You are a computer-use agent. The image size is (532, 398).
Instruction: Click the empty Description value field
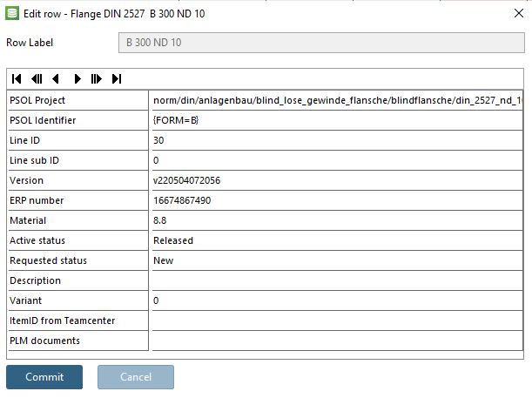[x=337, y=280]
